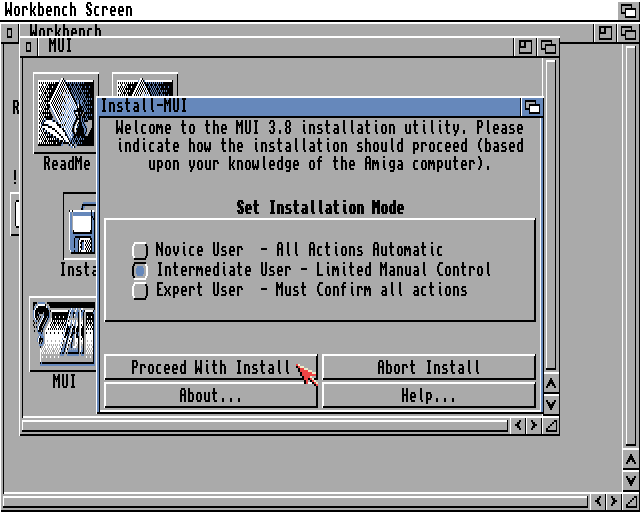This screenshot has height=512, width=640.
Task: Select Expert User installation mode
Action: pos(140,290)
